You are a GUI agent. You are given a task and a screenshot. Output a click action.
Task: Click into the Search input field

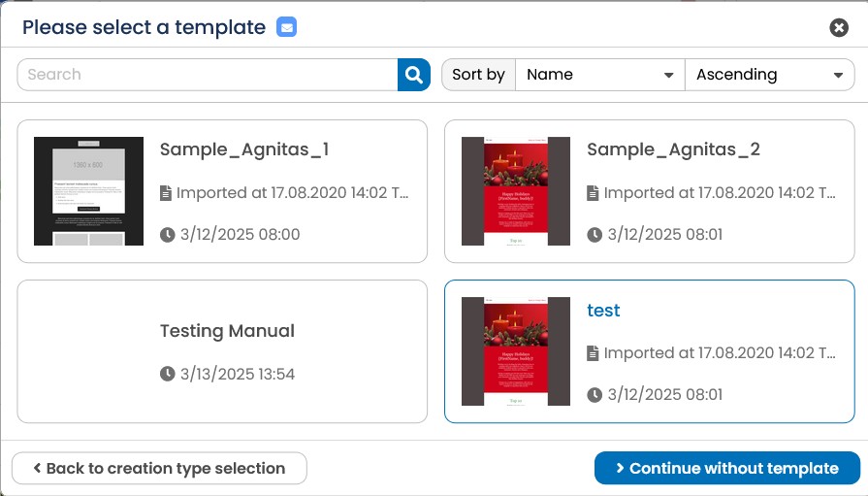[x=208, y=75]
